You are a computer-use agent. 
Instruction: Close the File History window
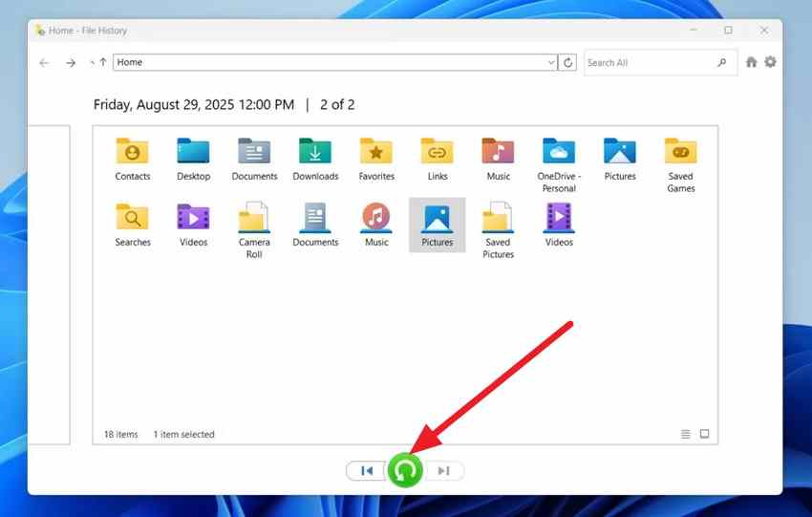(764, 30)
